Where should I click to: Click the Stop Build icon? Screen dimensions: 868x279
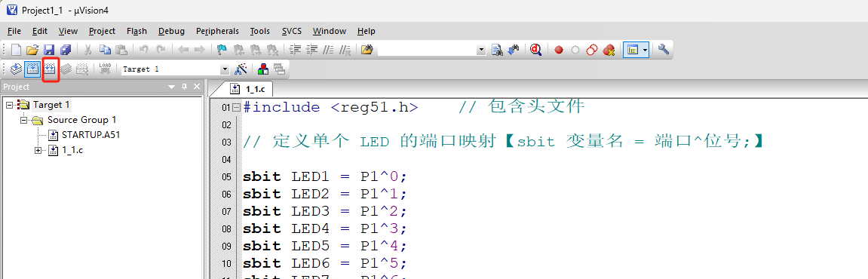pyautogui.click(x=82, y=69)
